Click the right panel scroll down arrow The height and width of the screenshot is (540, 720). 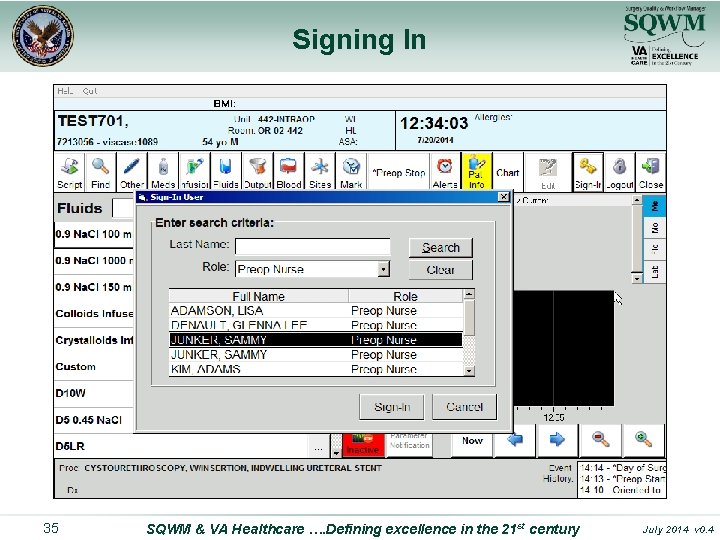pyautogui.click(x=636, y=278)
